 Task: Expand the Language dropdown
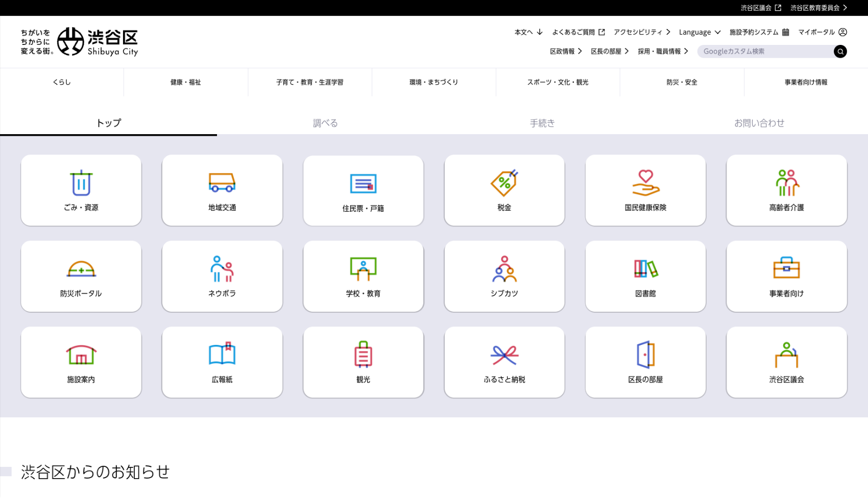(x=700, y=32)
